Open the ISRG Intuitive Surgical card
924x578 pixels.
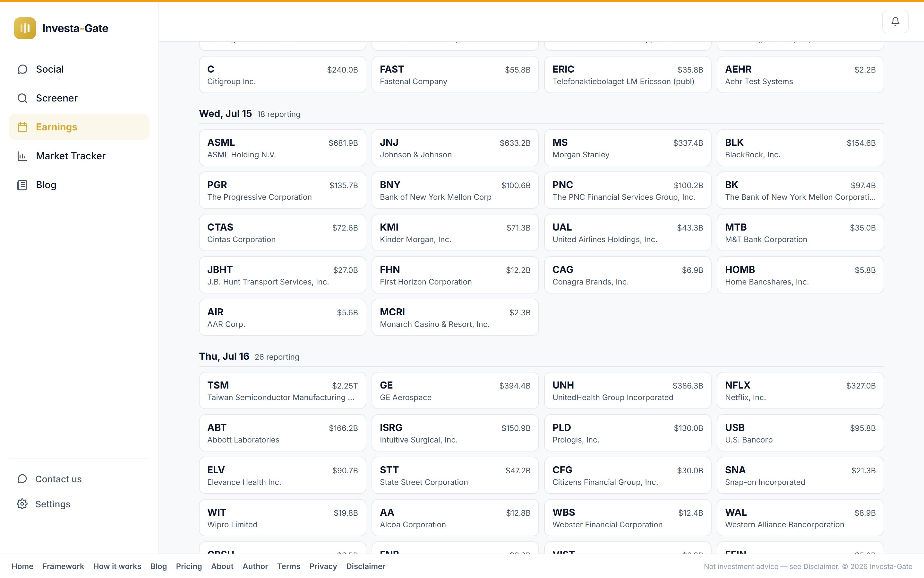[x=455, y=433]
